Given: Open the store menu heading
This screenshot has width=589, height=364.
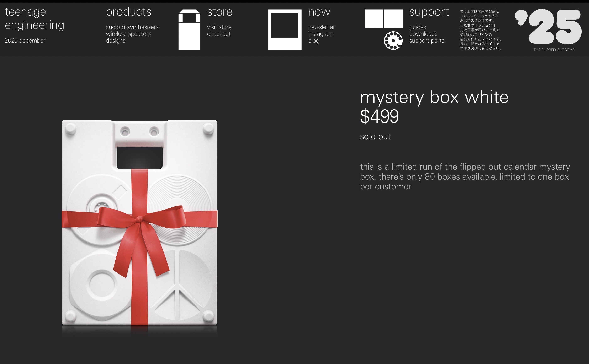Looking at the screenshot, I should click(220, 12).
